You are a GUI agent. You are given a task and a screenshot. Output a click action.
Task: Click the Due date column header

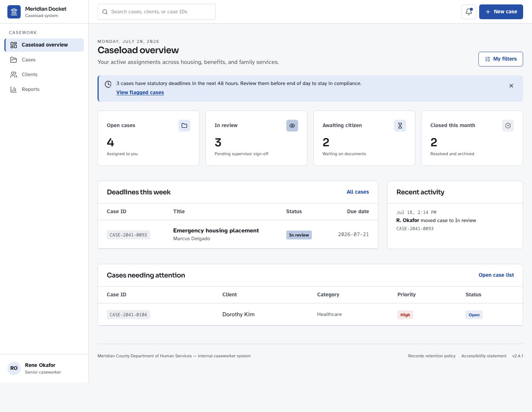tap(358, 211)
